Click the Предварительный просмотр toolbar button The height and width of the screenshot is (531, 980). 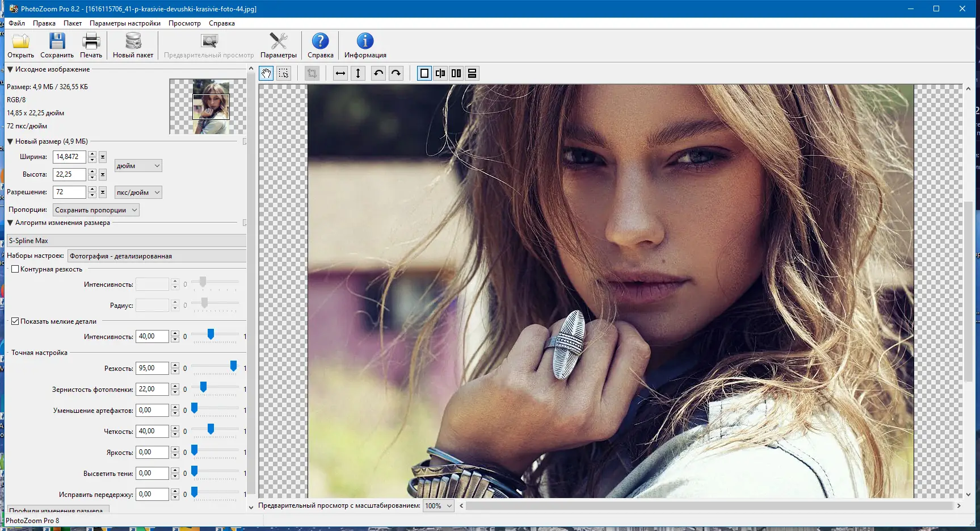coord(209,45)
